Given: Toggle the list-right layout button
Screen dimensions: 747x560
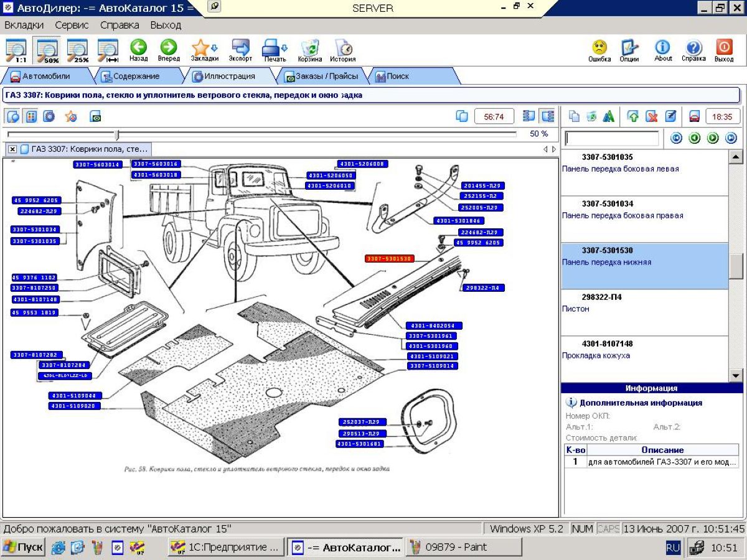Looking at the screenshot, I should coord(548,116).
